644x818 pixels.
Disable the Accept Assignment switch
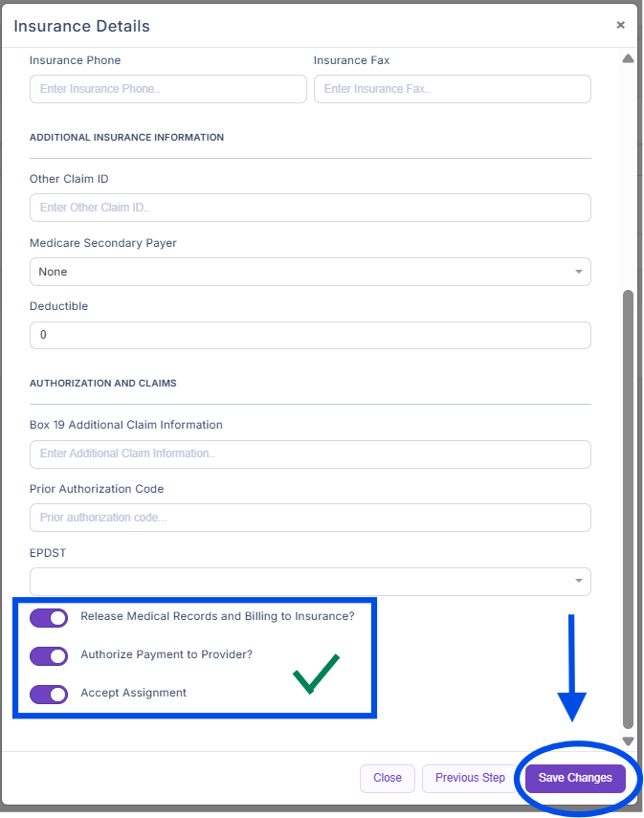(49, 694)
